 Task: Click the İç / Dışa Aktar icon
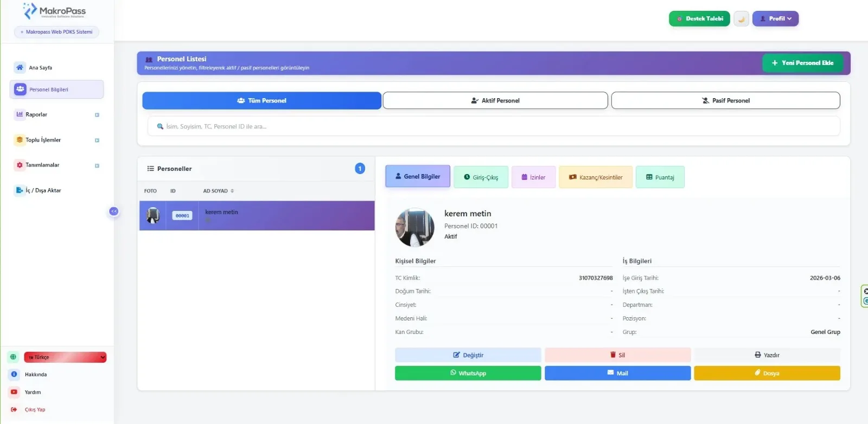click(20, 190)
